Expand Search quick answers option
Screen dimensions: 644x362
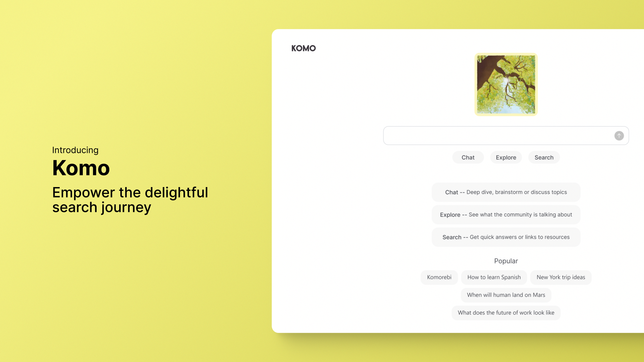coord(506,237)
